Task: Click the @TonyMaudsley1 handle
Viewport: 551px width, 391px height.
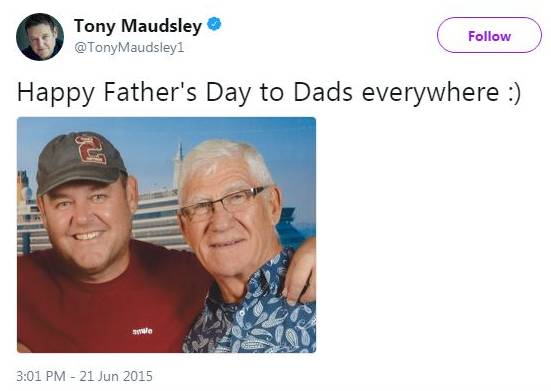Action: (x=129, y=47)
